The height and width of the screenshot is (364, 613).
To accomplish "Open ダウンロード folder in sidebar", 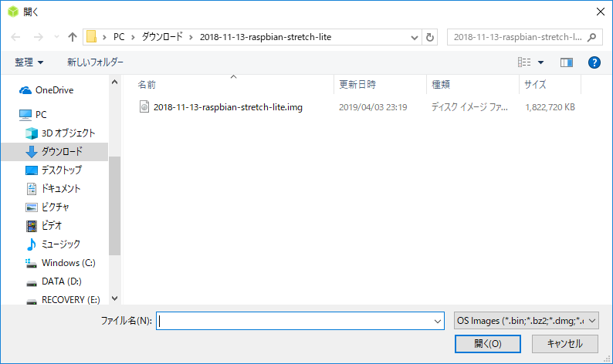I will [x=55, y=151].
